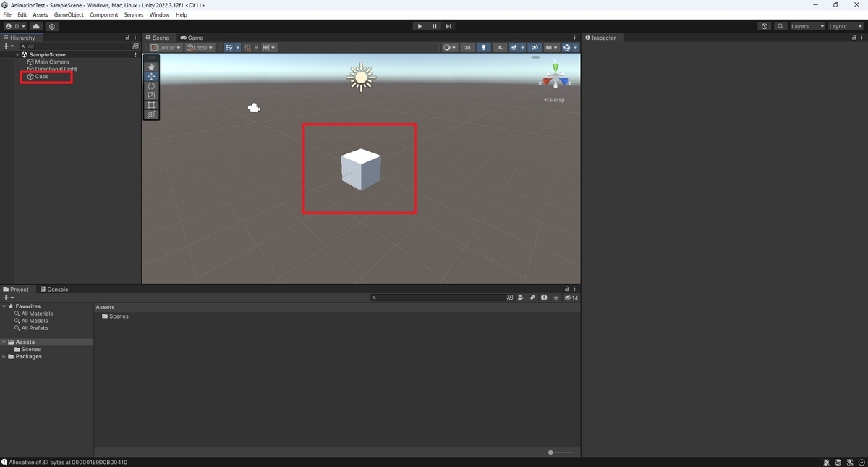Open Unity Version Control settings icon
868x467 pixels.
pos(52,26)
